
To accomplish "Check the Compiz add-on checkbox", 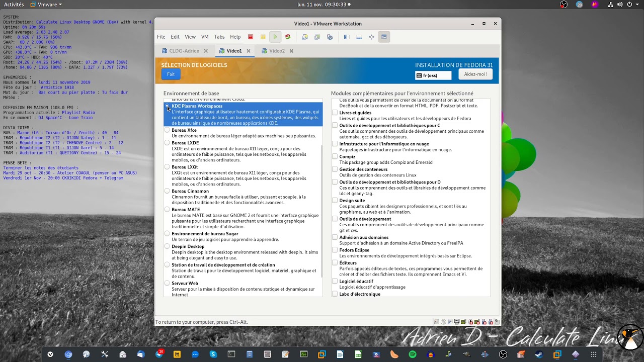I will coord(335,156).
